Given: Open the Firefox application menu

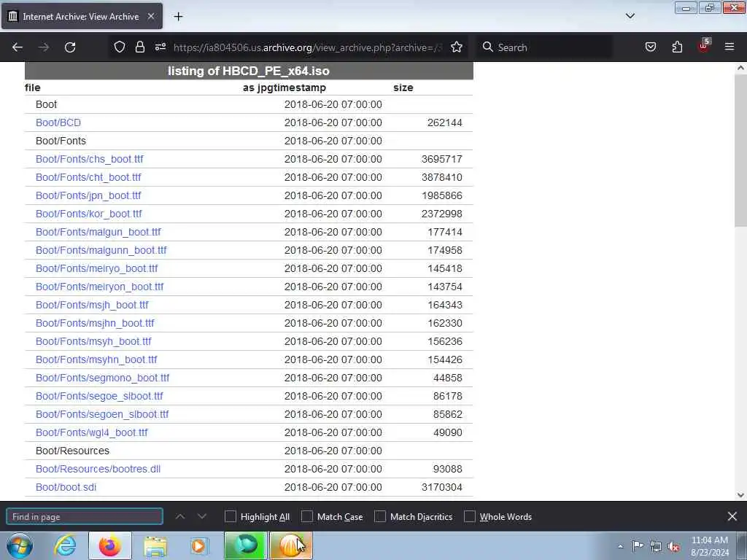Looking at the screenshot, I should [x=729, y=47].
